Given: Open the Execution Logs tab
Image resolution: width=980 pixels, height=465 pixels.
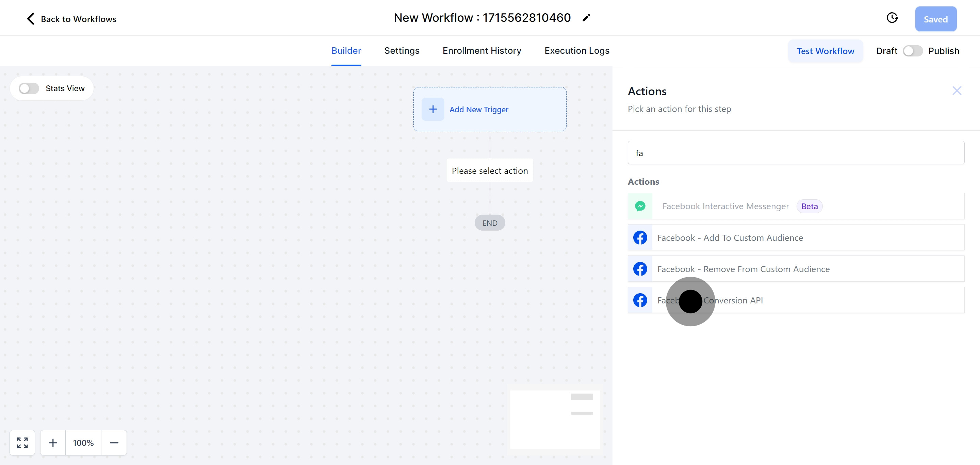Looking at the screenshot, I should (x=577, y=51).
